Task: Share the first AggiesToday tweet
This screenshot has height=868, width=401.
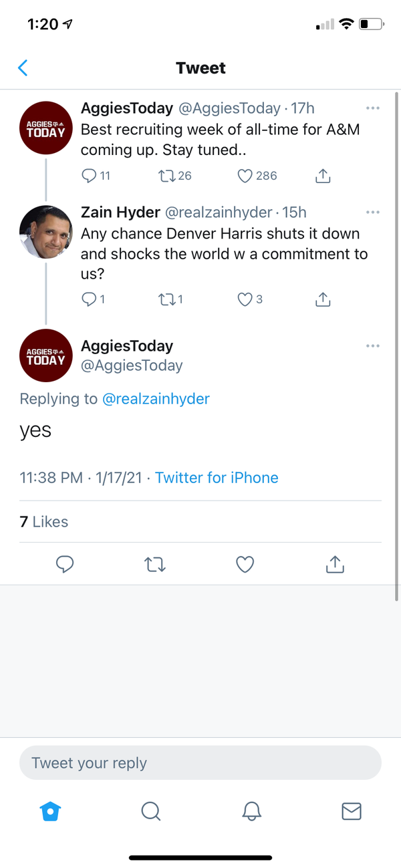Action: click(x=323, y=176)
